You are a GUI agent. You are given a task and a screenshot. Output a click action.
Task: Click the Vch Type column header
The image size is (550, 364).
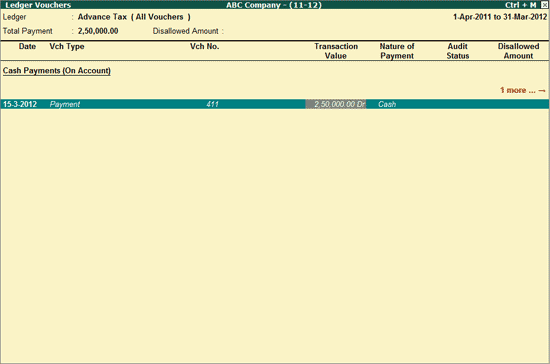[x=67, y=47]
